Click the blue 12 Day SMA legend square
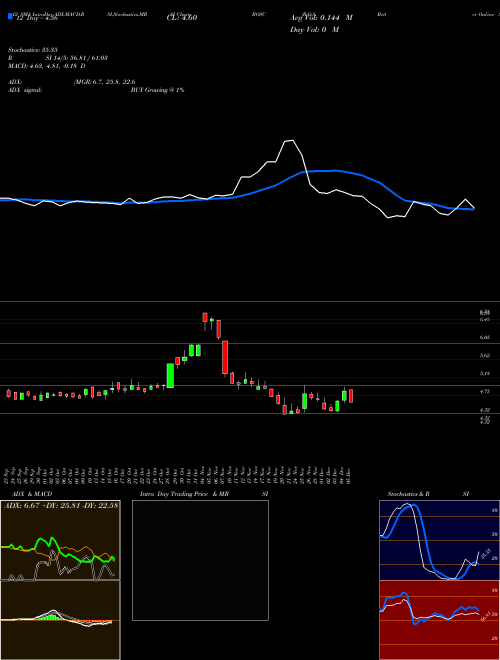 click(10, 17)
